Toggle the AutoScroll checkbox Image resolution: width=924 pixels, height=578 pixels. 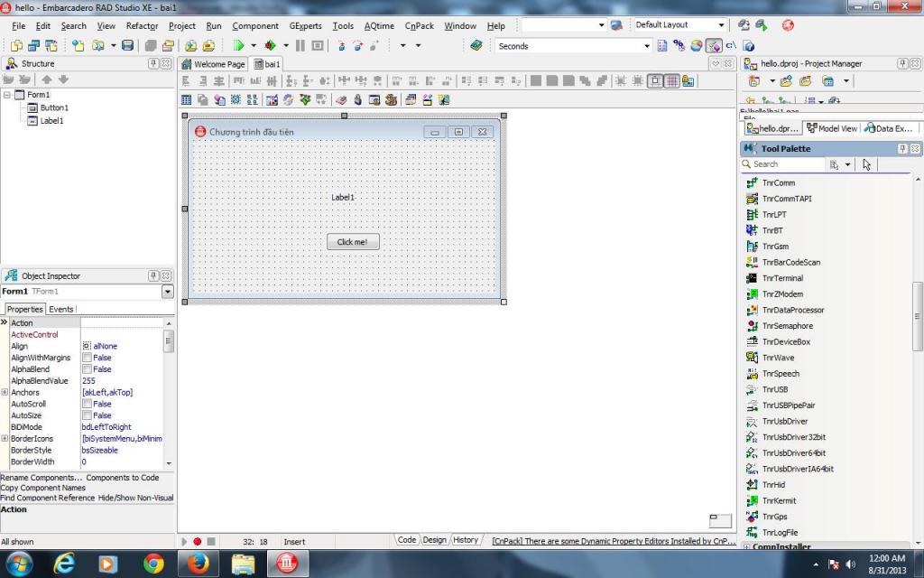tap(87, 404)
